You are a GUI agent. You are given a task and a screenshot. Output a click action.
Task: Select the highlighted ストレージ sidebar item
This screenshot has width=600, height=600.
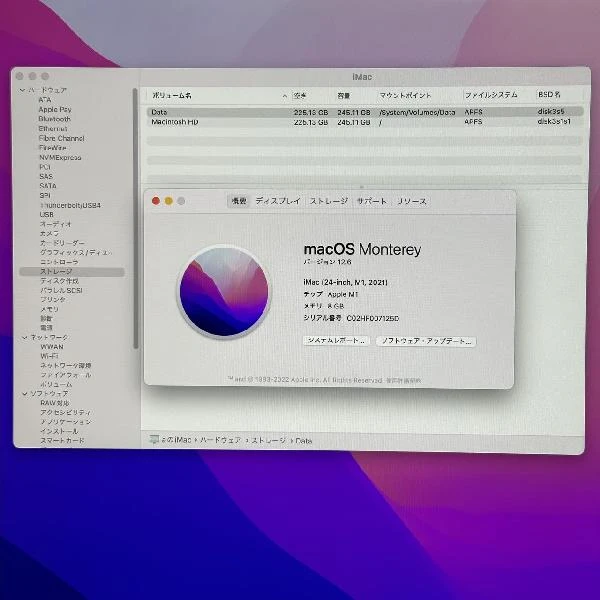pyautogui.click(x=72, y=271)
